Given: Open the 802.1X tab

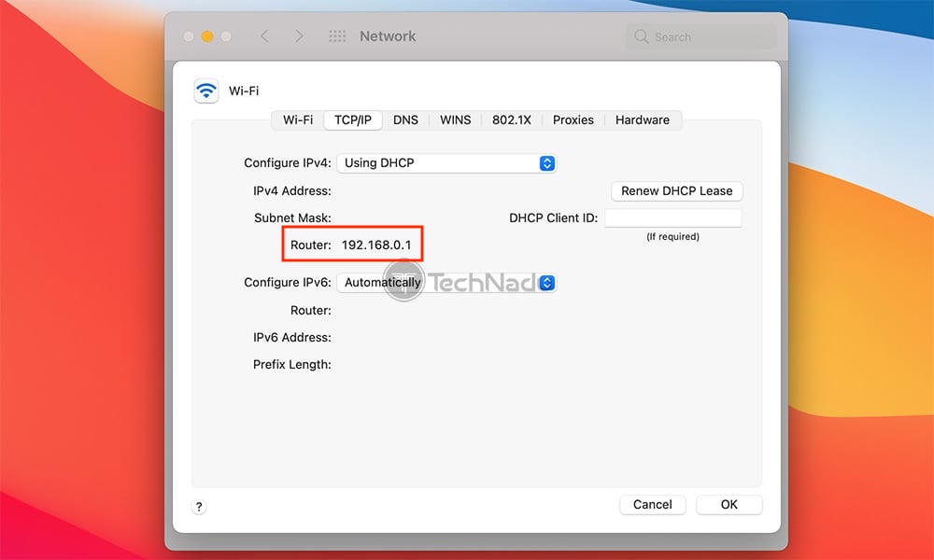Looking at the screenshot, I should (512, 119).
